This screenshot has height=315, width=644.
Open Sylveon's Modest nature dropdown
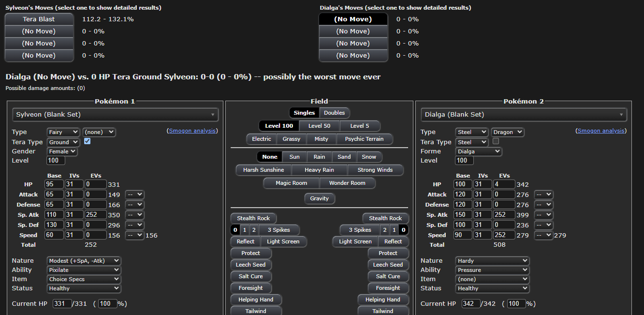pos(84,261)
